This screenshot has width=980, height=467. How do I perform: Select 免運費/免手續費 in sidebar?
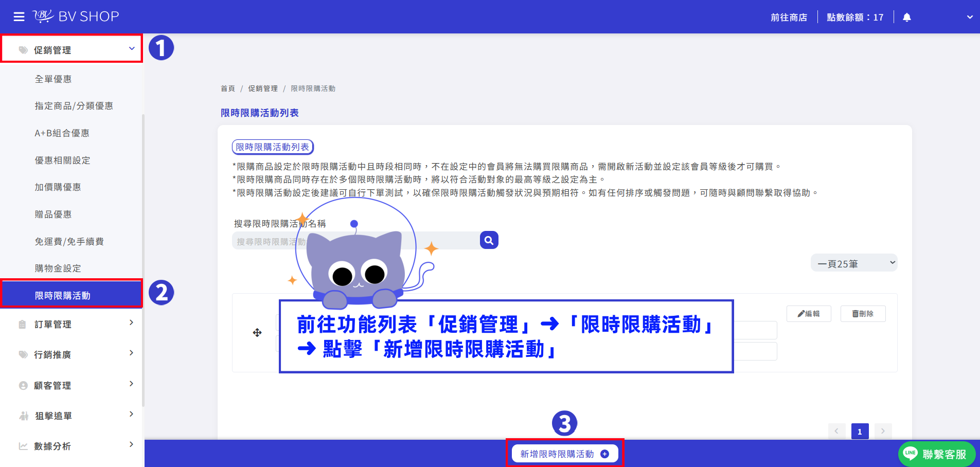[69, 242]
